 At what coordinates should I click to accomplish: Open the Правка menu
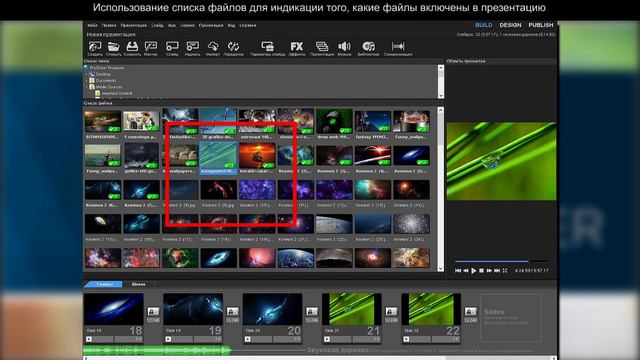109,25
